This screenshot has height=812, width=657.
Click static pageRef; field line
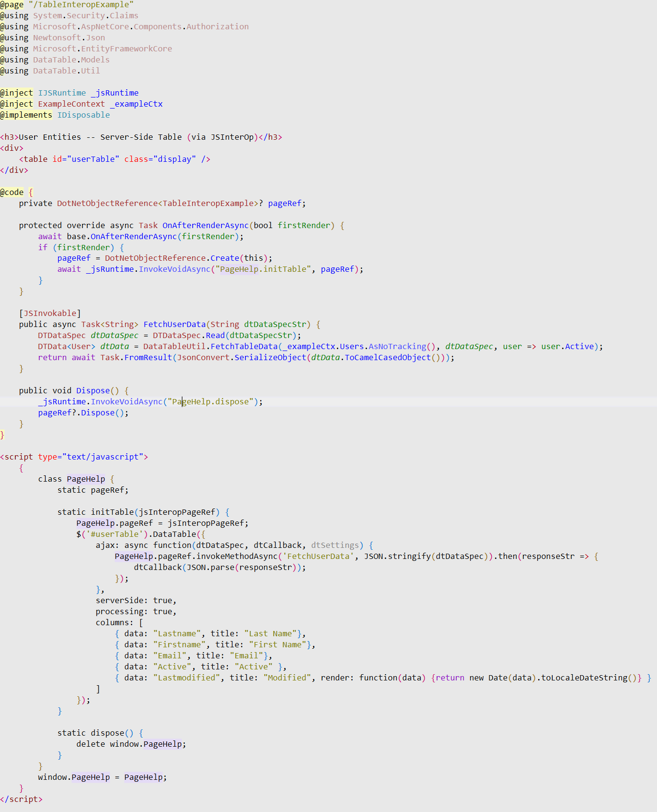coord(93,491)
